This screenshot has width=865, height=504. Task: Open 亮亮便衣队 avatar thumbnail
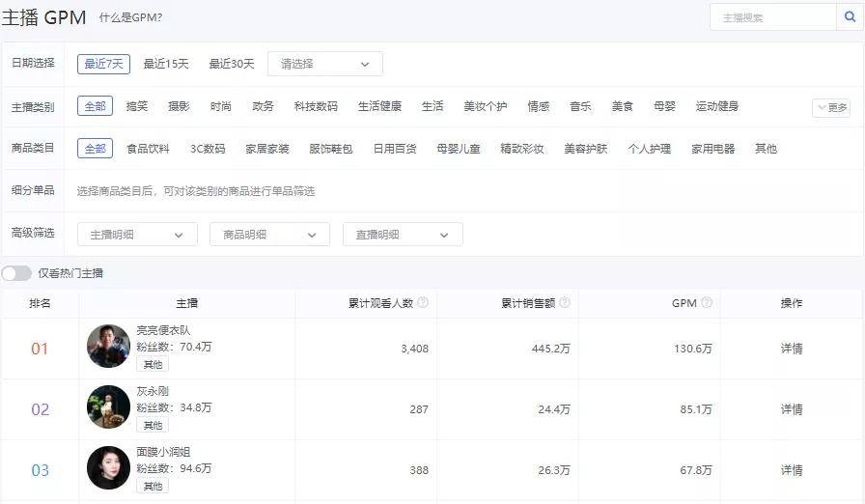tap(109, 347)
